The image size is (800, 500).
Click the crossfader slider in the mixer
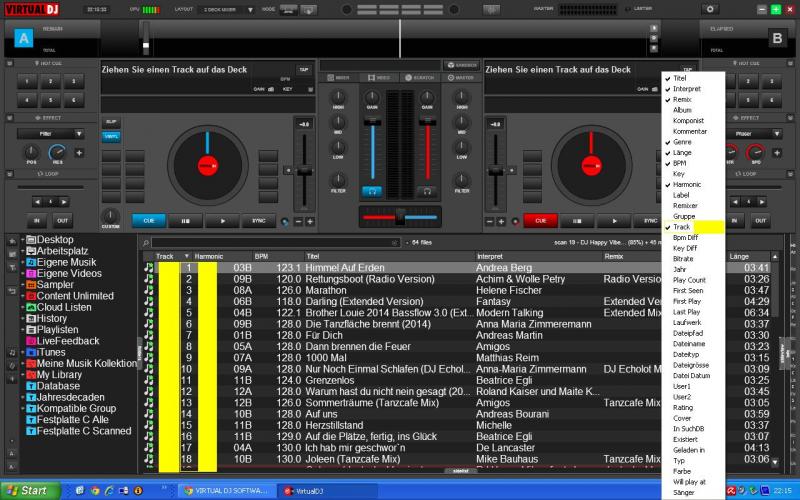(400, 216)
